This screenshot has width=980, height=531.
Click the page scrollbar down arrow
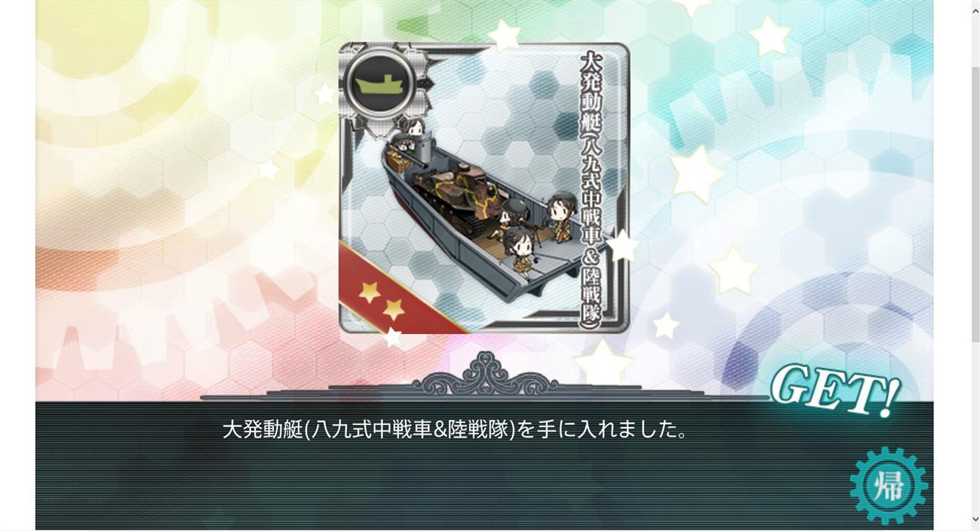(x=975, y=520)
